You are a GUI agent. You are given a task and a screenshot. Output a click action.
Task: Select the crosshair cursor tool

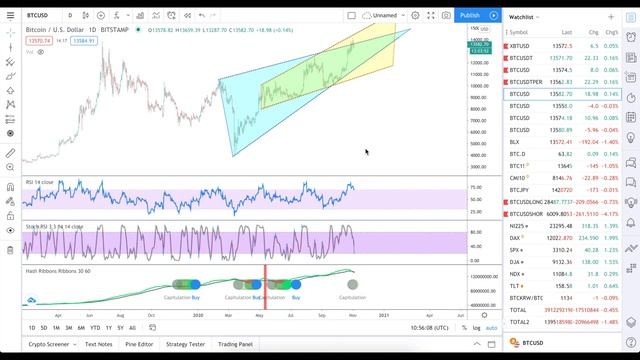point(11,33)
